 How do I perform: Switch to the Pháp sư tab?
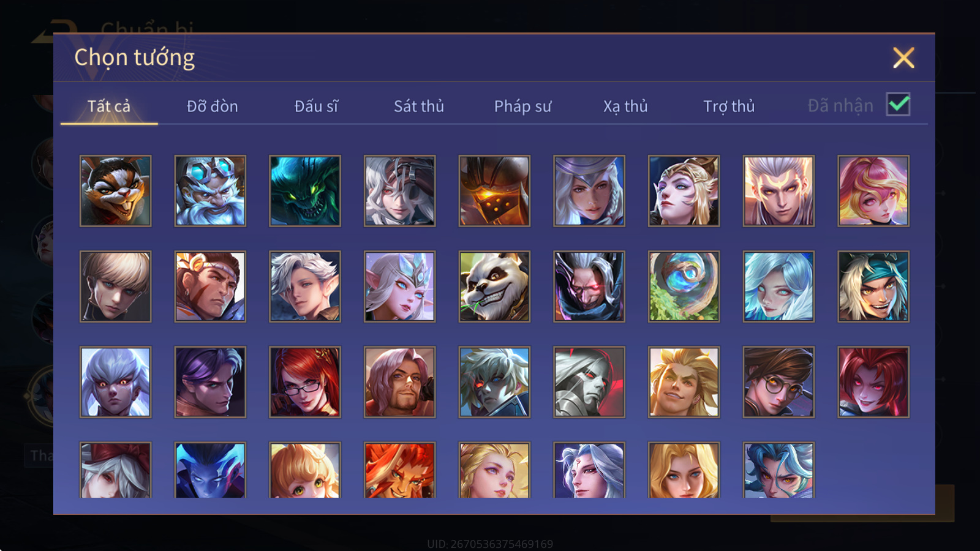(x=522, y=107)
